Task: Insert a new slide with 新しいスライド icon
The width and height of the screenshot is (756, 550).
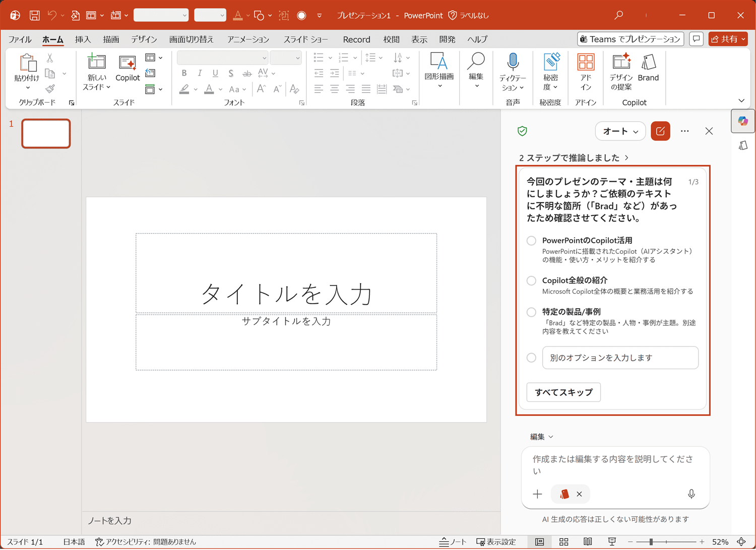Action: pos(96,62)
